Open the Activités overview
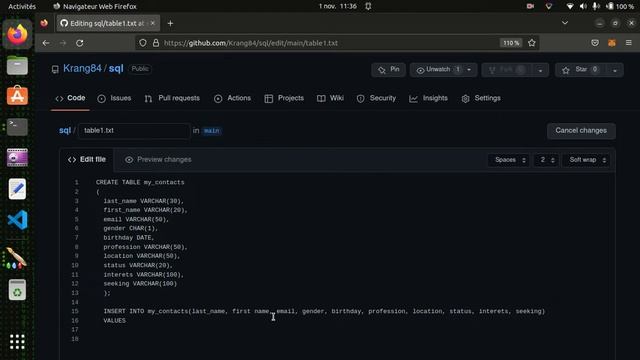This screenshot has height=360, width=640. 22,6
